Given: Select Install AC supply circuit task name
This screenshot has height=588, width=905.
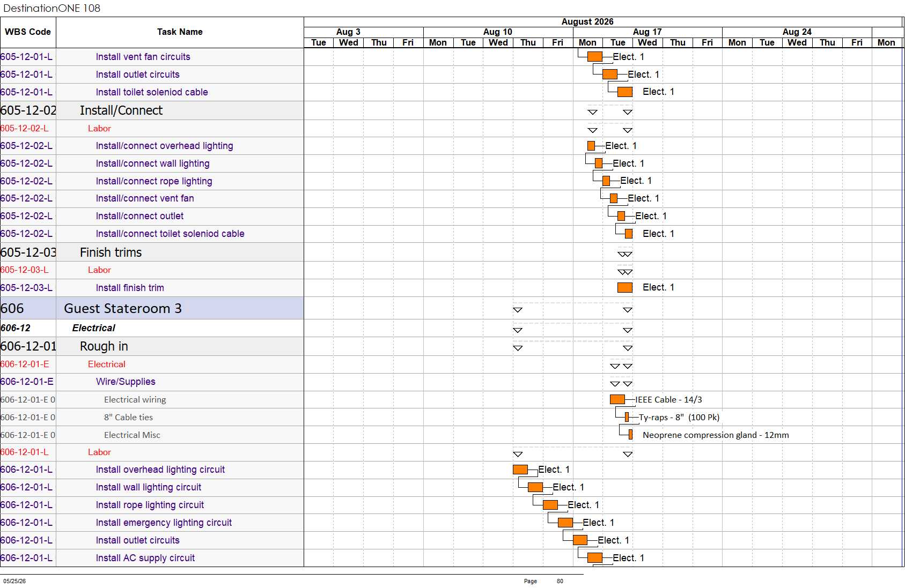Looking at the screenshot, I should [x=145, y=558].
